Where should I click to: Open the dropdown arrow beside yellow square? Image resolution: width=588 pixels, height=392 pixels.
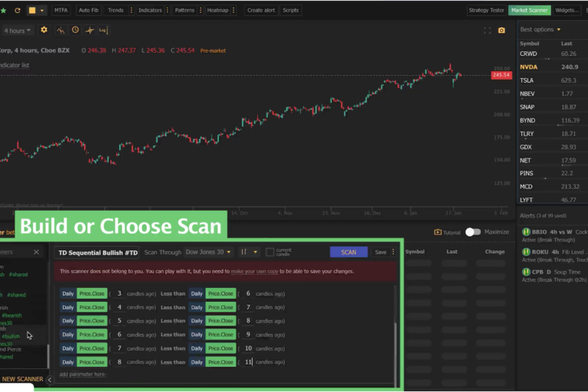(x=41, y=11)
